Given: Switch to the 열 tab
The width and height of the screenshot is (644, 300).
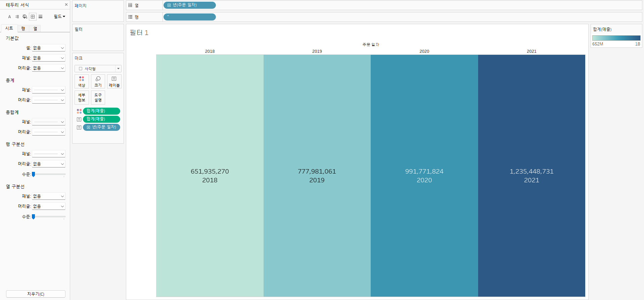Looking at the screenshot, I should point(35,29).
